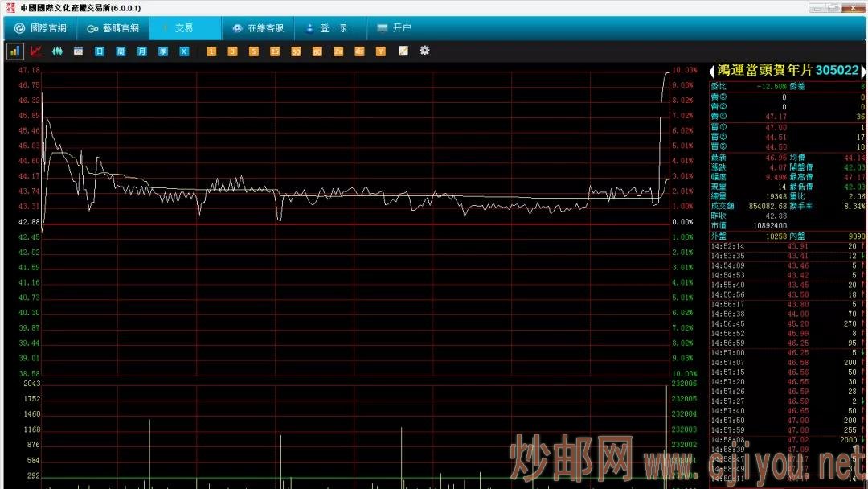Click the 登录 login button
Viewport: 868px width, 489px height.
pos(330,27)
